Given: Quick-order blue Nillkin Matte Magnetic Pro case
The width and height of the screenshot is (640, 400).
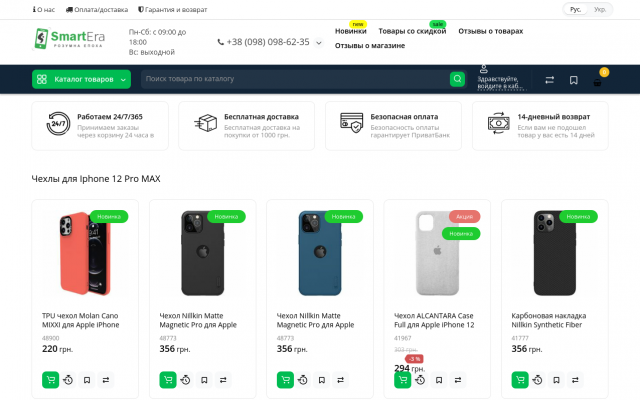Looking at the screenshot, I should [303, 380].
